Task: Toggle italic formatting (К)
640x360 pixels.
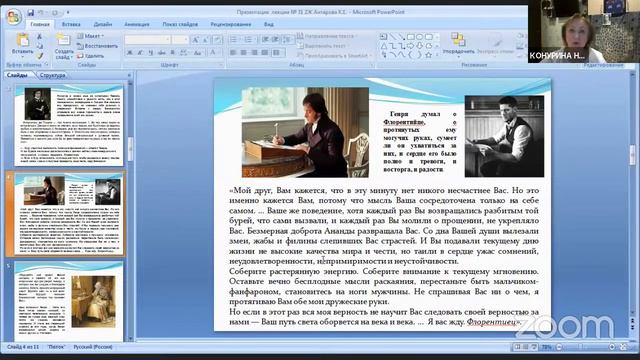Action: click(140, 53)
